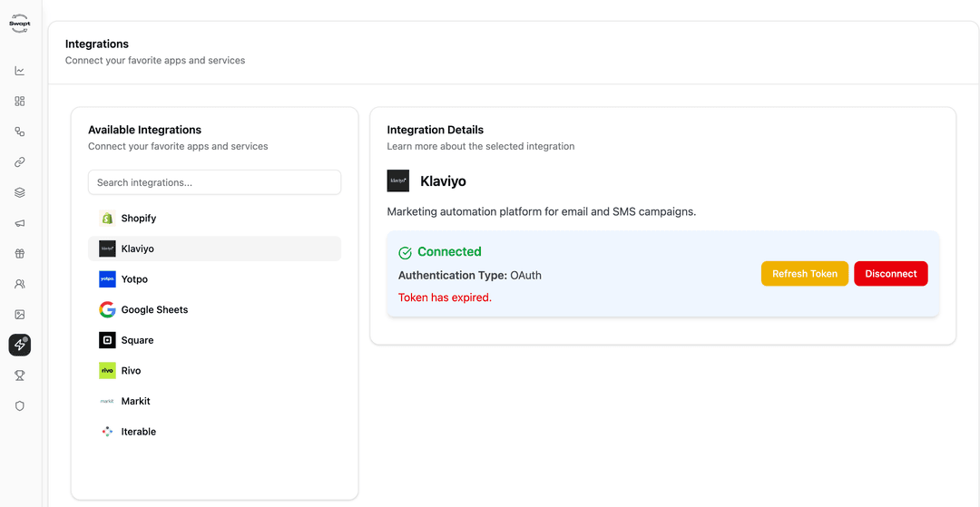Image resolution: width=980 pixels, height=507 pixels.
Task: Click the shield sidebar icon
Action: (x=20, y=405)
